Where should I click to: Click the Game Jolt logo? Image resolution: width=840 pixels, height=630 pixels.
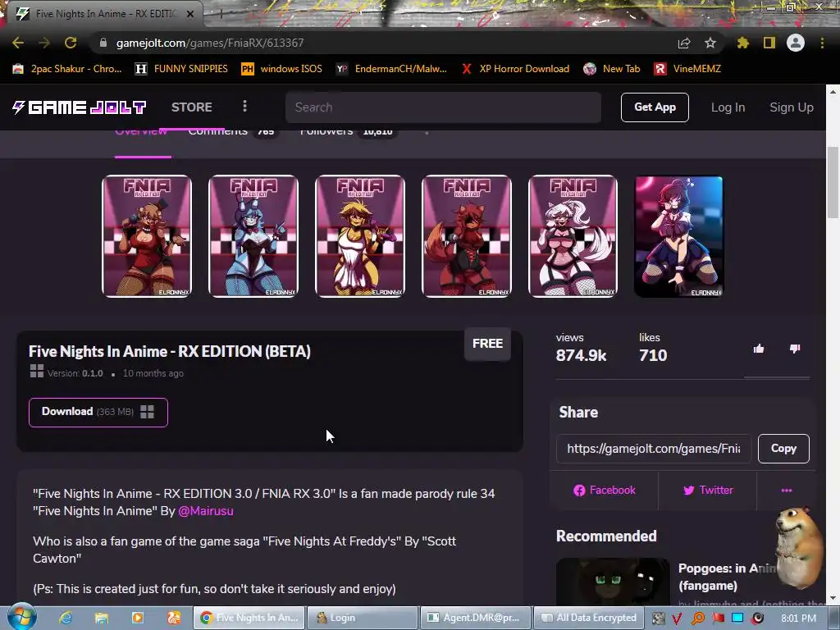80,107
